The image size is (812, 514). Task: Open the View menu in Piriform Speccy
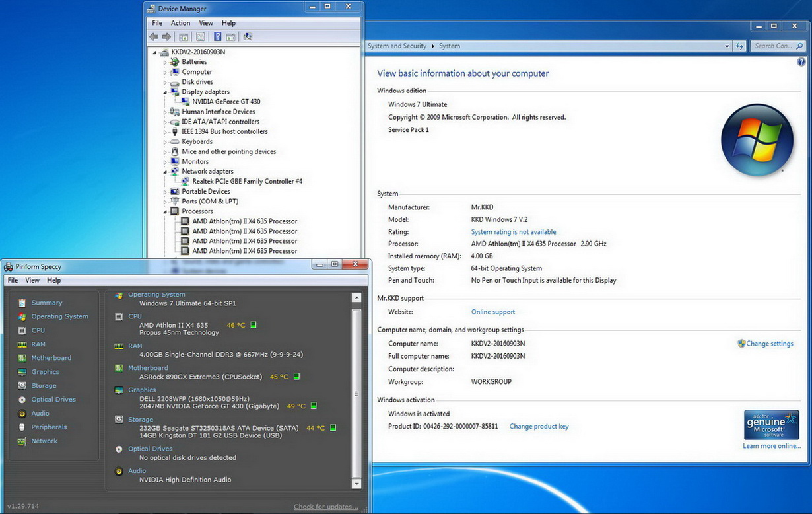pos(32,281)
